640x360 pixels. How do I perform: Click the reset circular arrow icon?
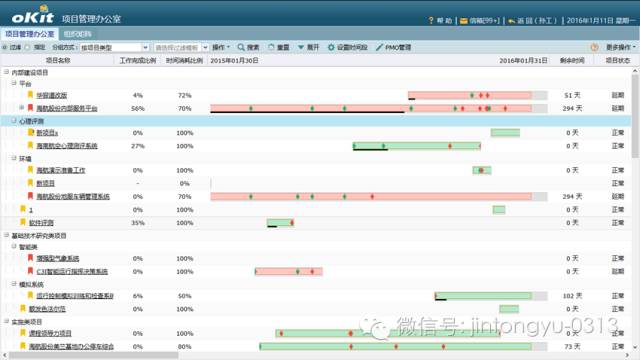click(x=271, y=47)
